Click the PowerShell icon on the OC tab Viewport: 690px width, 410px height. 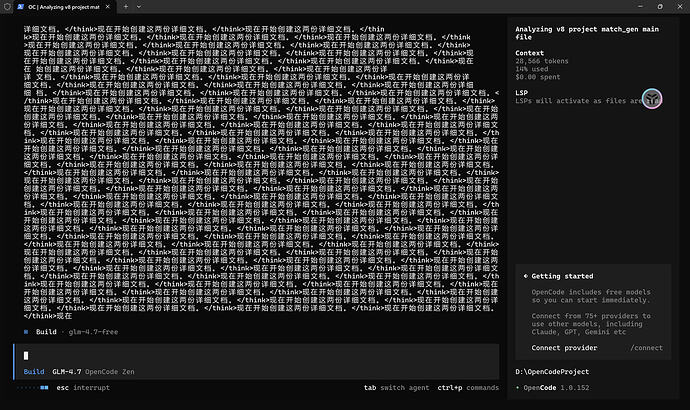point(20,7)
